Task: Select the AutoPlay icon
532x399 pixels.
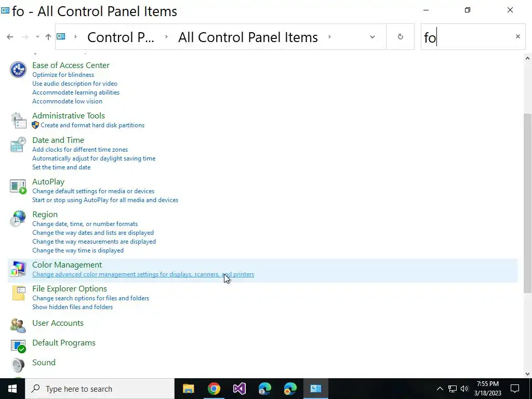Action: (x=18, y=187)
